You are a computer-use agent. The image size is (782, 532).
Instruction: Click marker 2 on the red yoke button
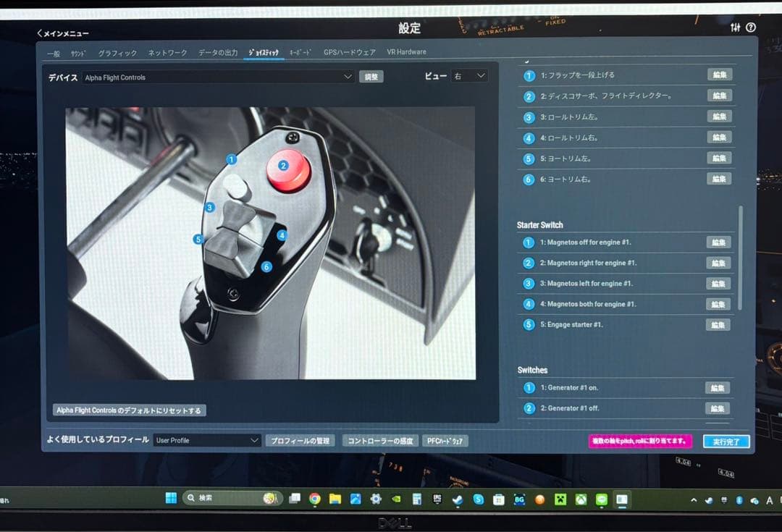283,166
